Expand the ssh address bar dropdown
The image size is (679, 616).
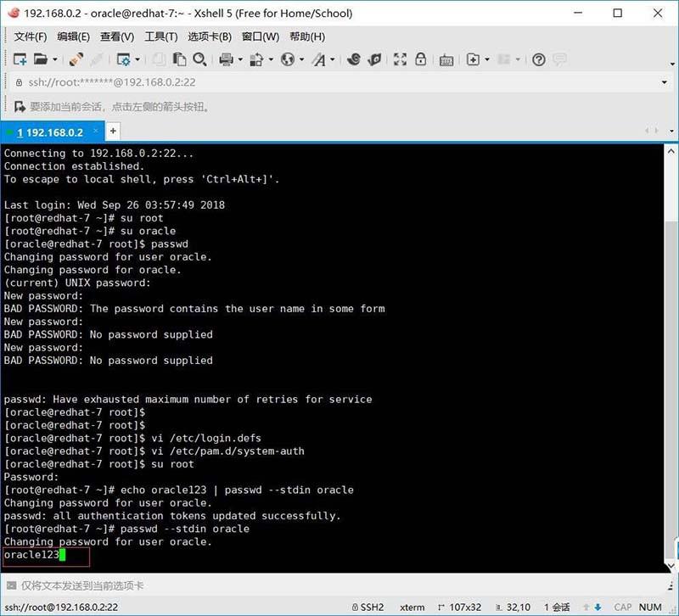pos(663,82)
